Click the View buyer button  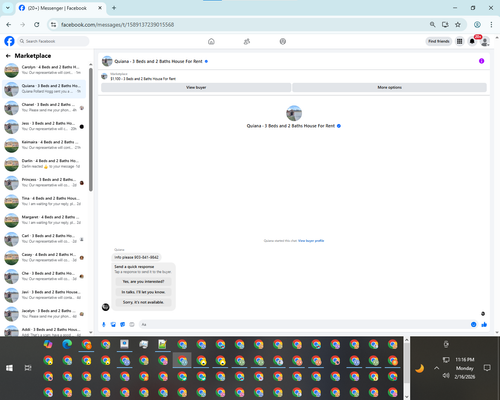(x=196, y=87)
